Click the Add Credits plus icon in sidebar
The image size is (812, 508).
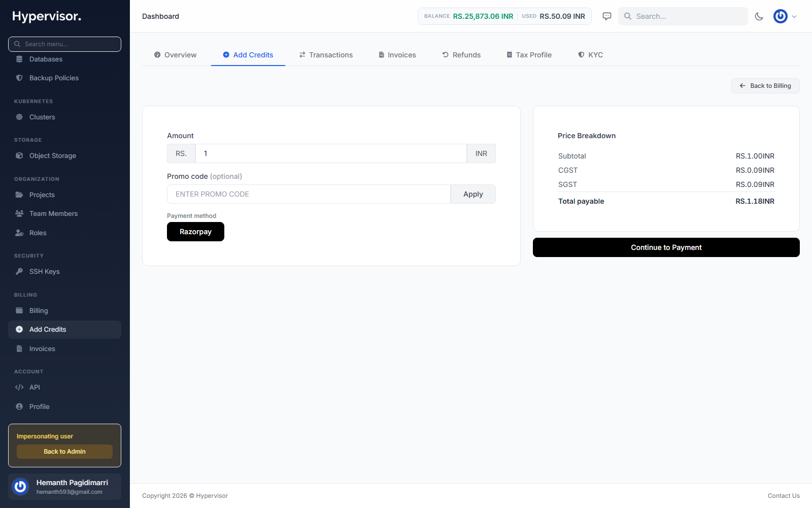(19, 329)
